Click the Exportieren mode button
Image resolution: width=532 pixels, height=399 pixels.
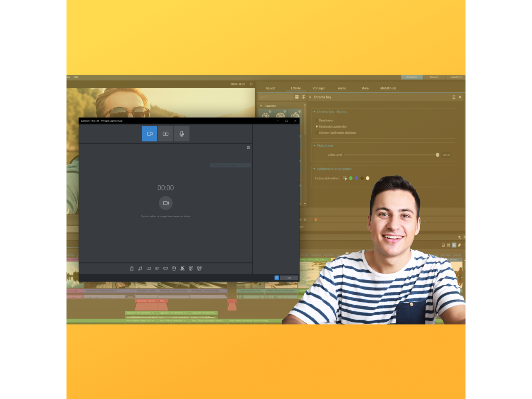pyautogui.click(x=456, y=77)
